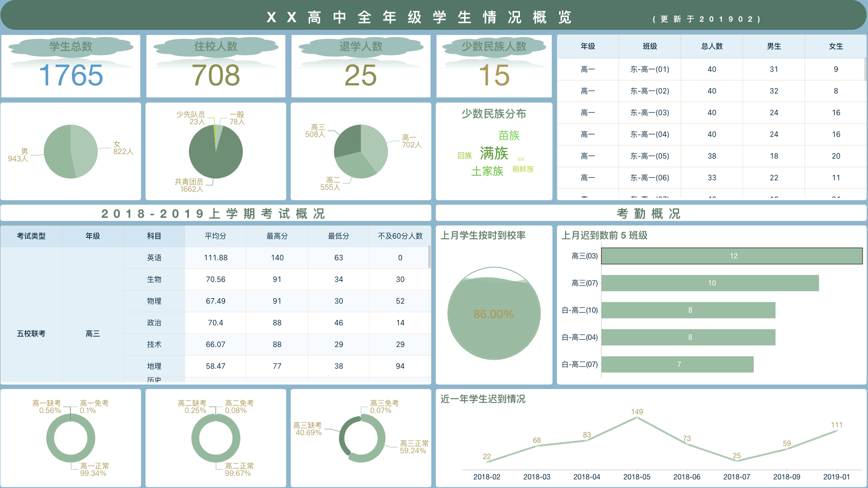868x488 pixels.
Task: Select the 总人数 column header
Action: point(712,46)
